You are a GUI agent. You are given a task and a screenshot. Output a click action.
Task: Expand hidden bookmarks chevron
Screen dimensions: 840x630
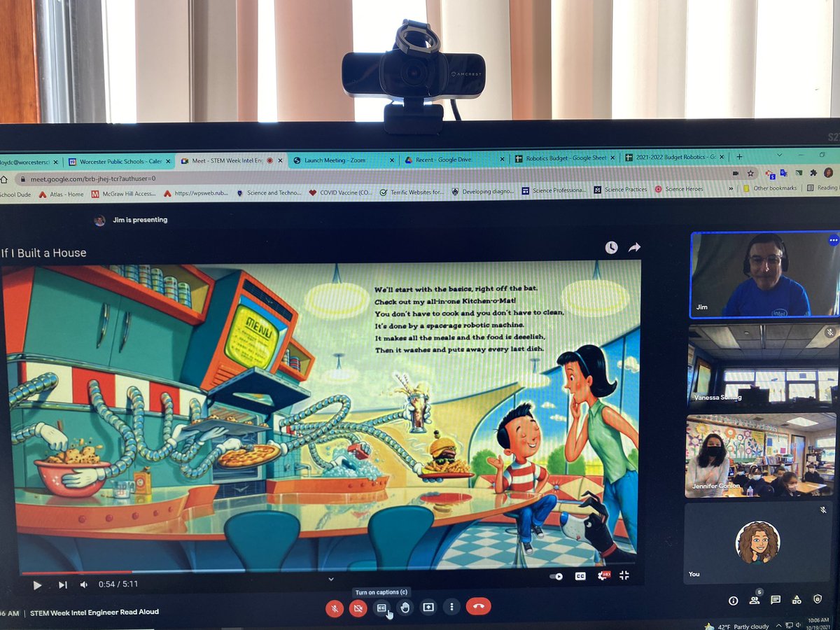click(731, 188)
